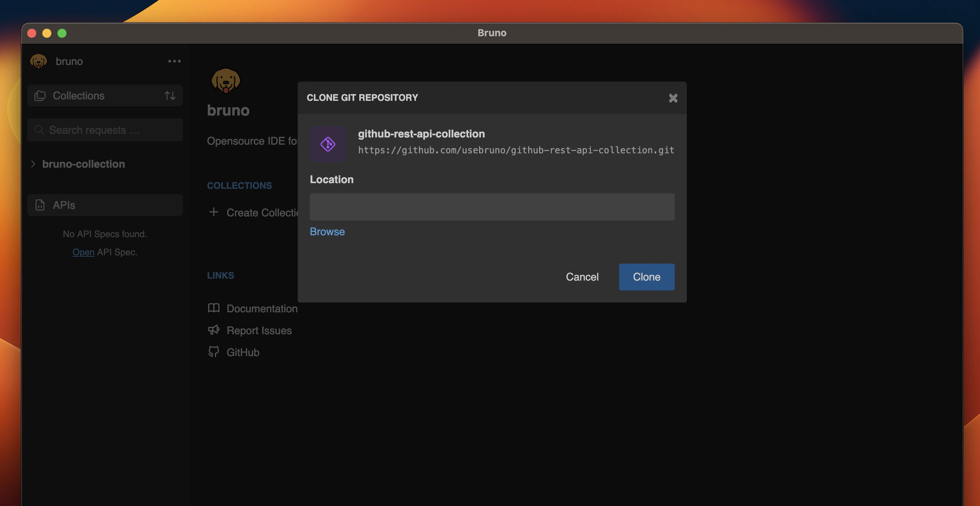Open the three-dots menu beside bruno

pos(174,61)
